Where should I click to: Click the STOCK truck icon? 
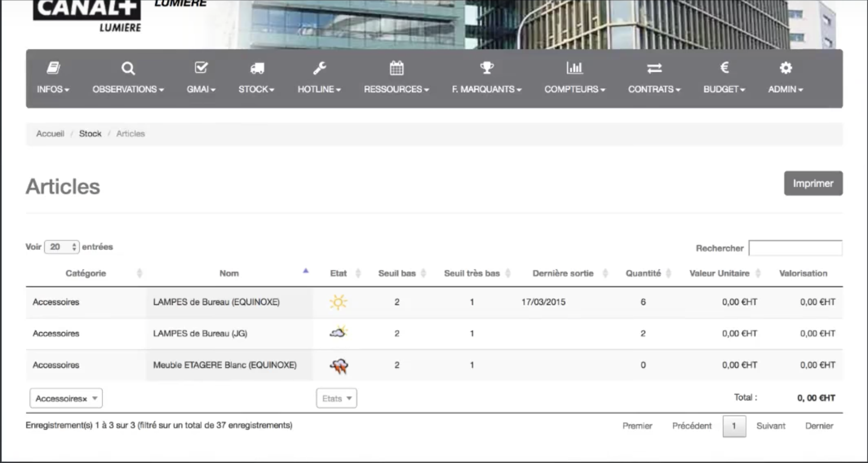tap(257, 68)
